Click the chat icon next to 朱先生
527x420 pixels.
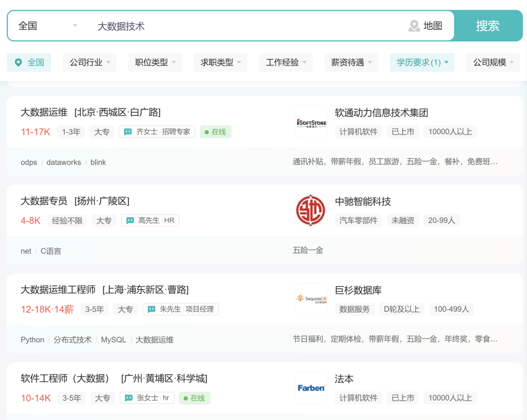[x=152, y=309]
